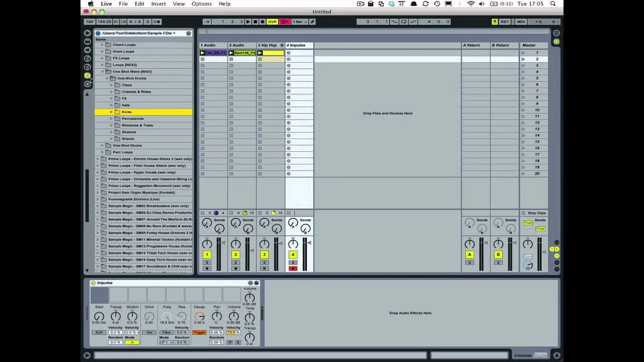Click the global Record button

pos(262,22)
